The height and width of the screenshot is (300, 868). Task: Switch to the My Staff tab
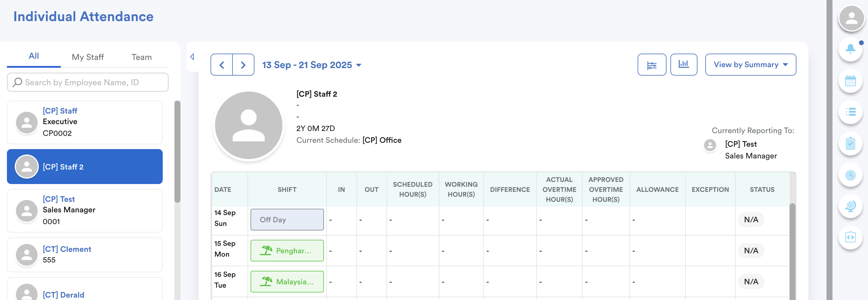click(x=88, y=57)
